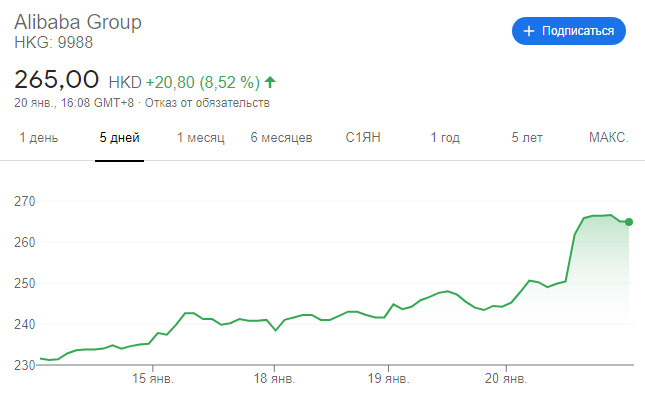The height and width of the screenshot is (404, 645).
Task: Click the 15 янв. date marker
Action: tap(151, 379)
